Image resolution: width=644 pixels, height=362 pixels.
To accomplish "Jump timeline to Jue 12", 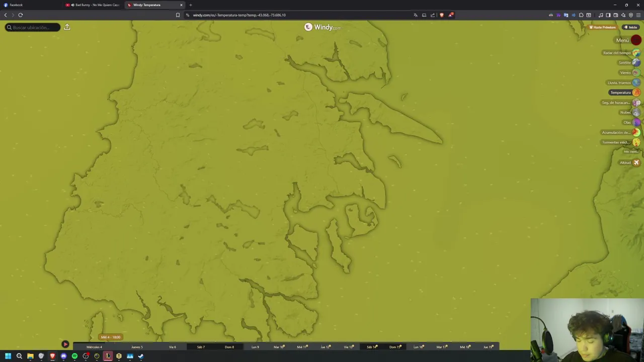I will click(x=326, y=347).
